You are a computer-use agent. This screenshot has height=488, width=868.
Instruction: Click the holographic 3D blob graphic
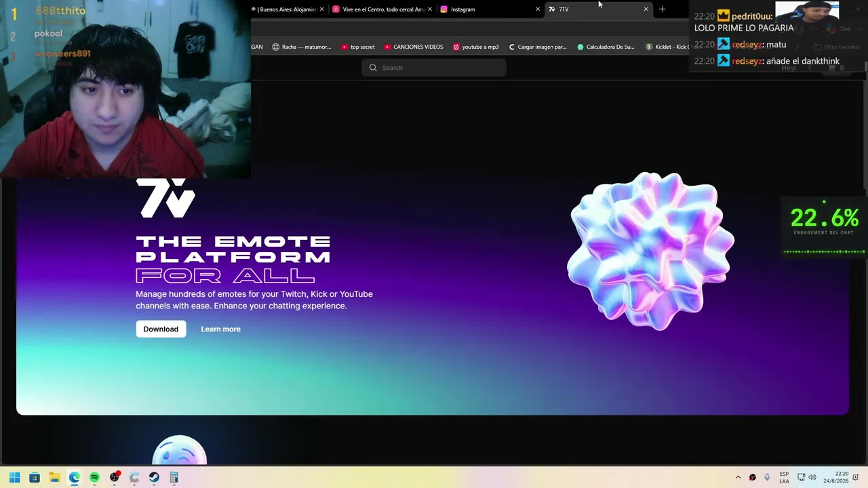click(x=651, y=251)
